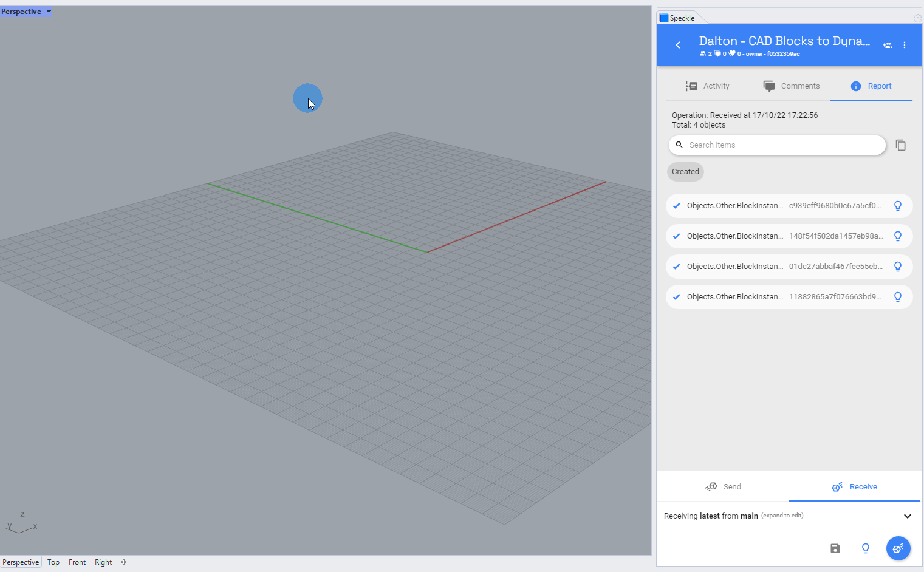Open the collaborators icon in the stream header
924x572 pixels.
pyautogui.click(x=887, y=45)
